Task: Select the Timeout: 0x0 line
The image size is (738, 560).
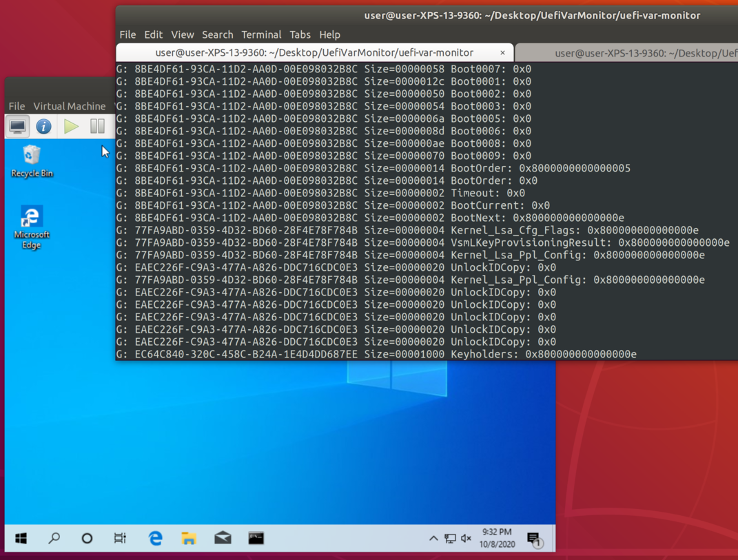Action: click(320, 194)
